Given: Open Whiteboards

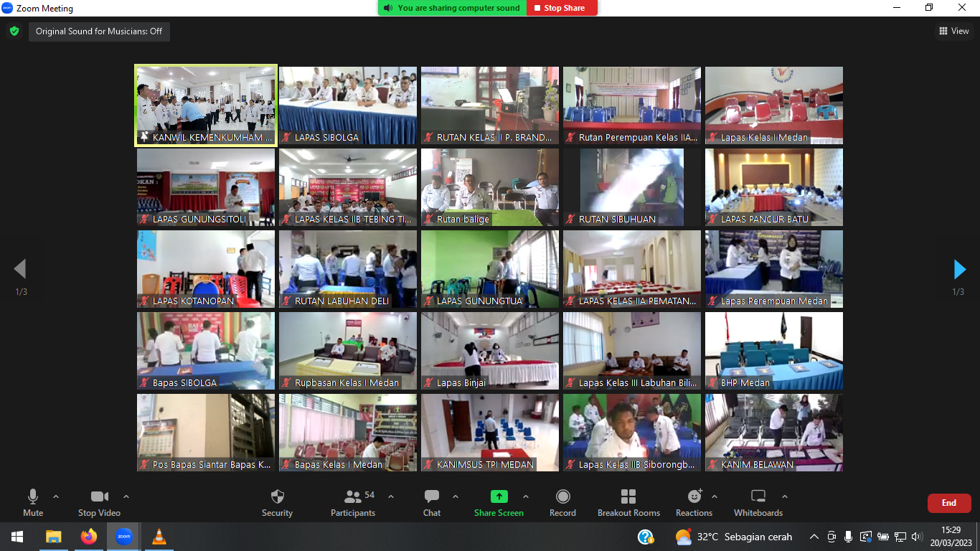Looking at the screenshot, I should pyautogui.click(x=758, y=497).
